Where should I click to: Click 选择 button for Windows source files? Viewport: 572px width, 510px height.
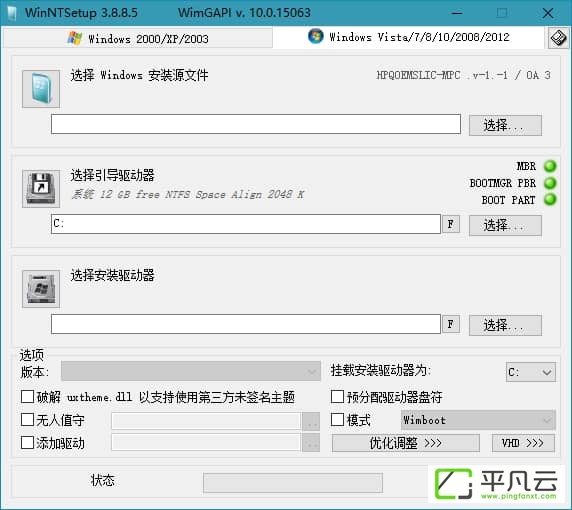505,125
